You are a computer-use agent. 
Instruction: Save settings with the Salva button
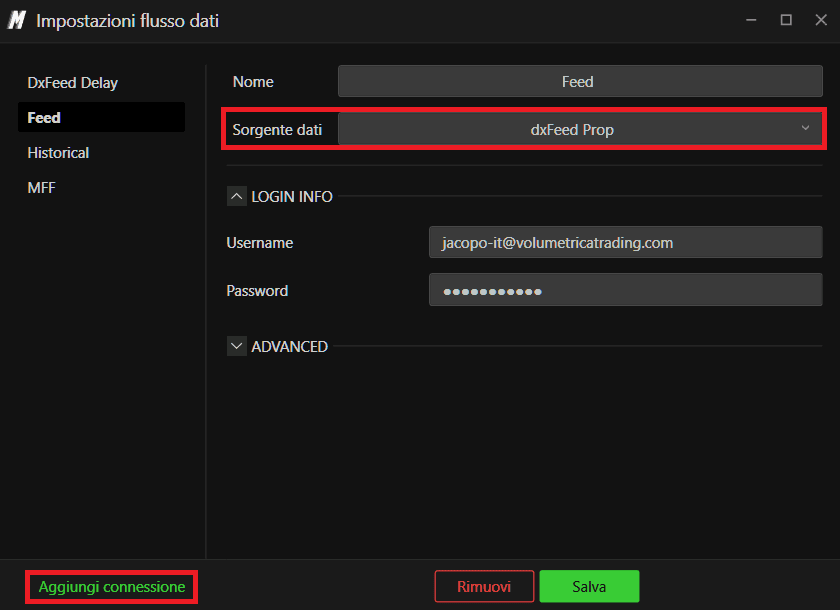pyautogui.click(x=589, y=586)
